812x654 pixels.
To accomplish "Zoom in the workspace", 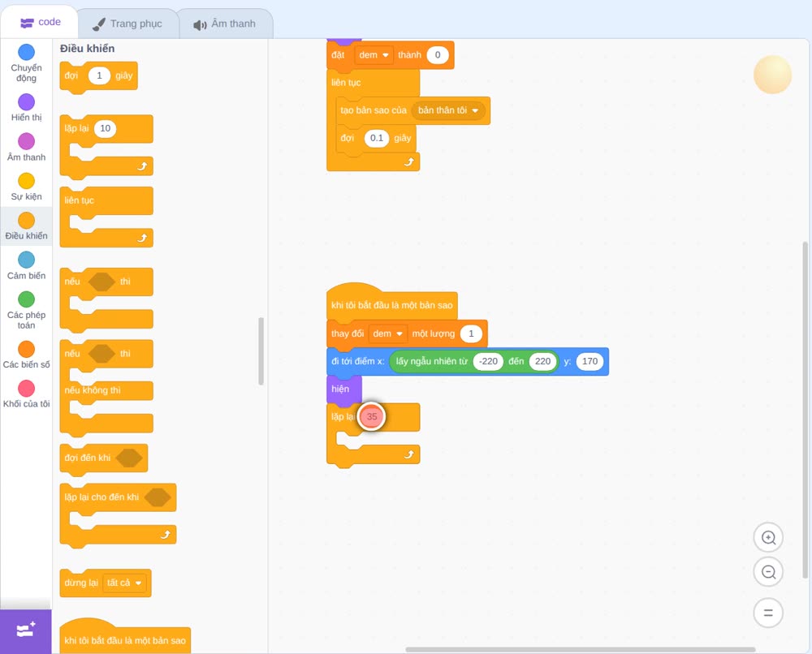I will pos(768,538).
